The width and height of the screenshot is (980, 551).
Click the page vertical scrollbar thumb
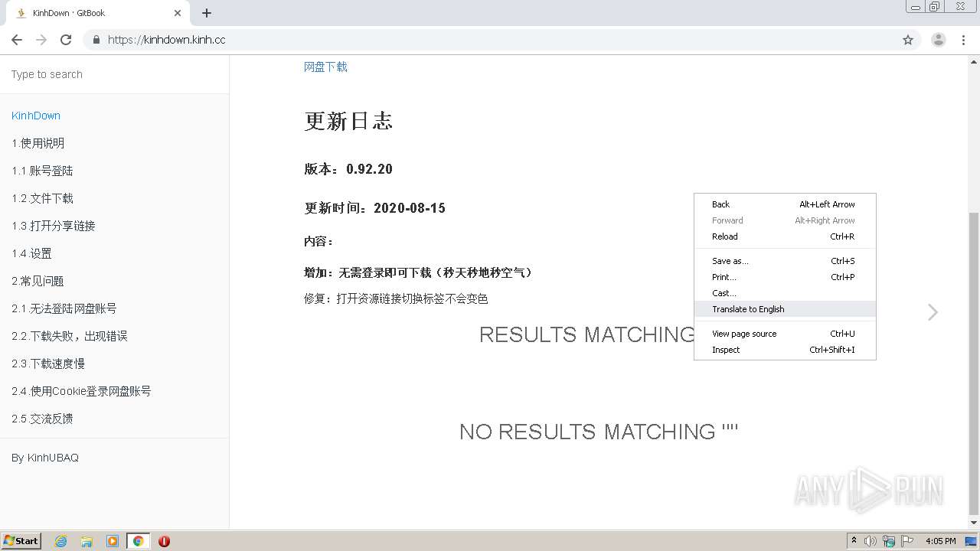pos(974,364)
